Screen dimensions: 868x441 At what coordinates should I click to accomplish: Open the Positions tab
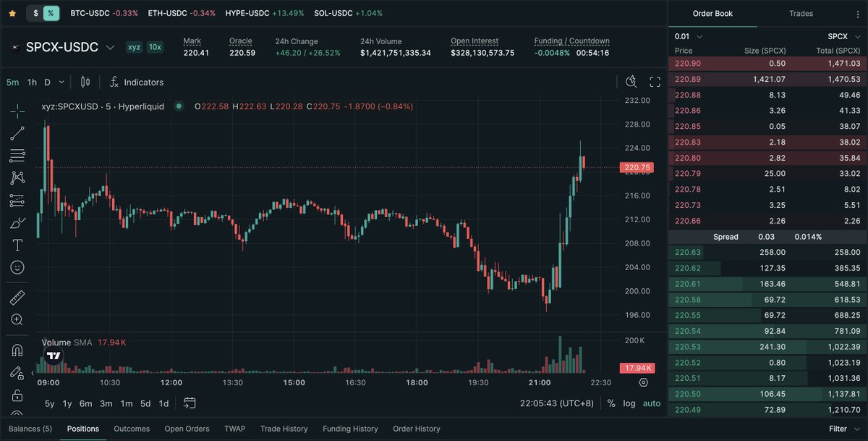(x=83, y=429)
